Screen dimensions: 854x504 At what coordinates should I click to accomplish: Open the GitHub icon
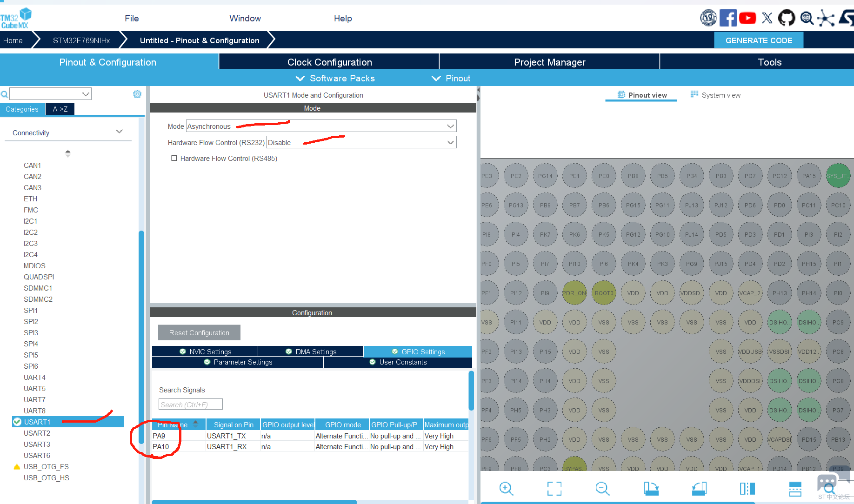point(787,18)
